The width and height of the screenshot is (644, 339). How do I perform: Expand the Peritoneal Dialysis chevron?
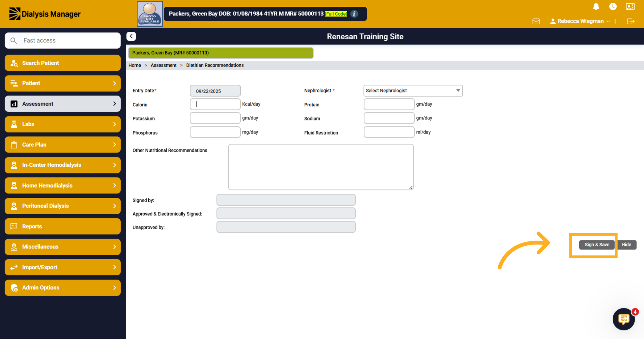point(115,206)
